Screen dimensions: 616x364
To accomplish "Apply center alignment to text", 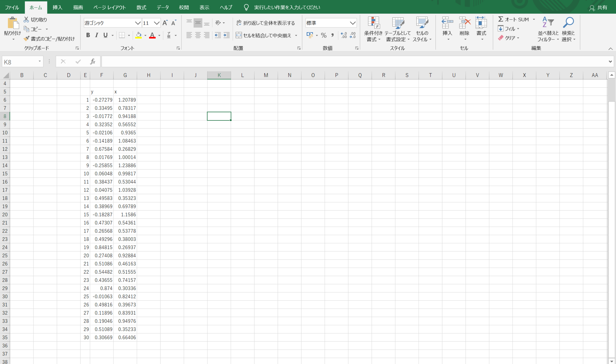I will [x=197, y=35].
